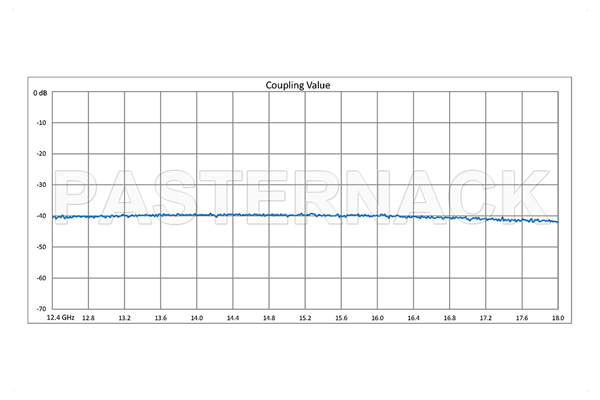This screenshot has height=400, width=600.
Task: Click the 15.2 frequency tick label
Action: point(305,318)
